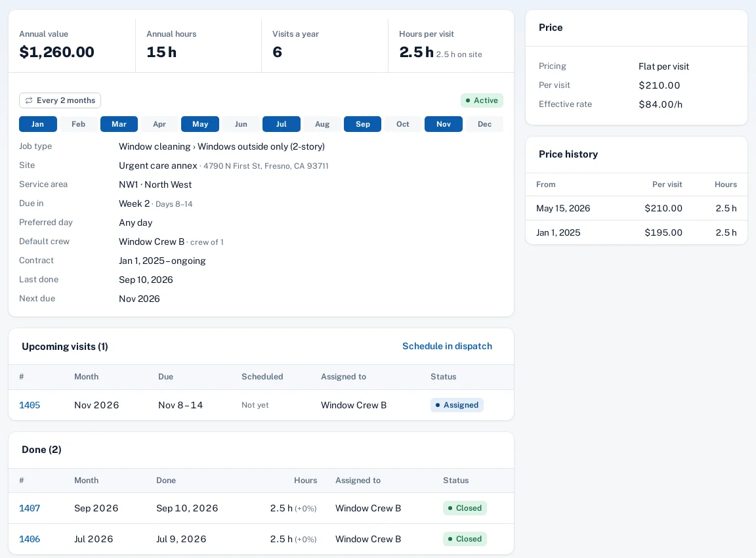Click the Assigned status badge
The width and height of the screenshot is (756, 558).
point(457,405)
